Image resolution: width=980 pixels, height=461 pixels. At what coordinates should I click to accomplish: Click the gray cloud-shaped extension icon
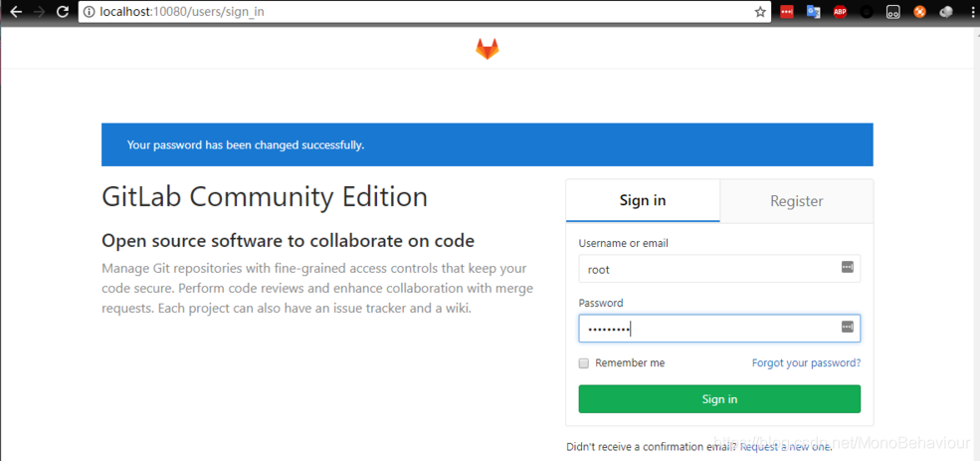coord(946,11)
